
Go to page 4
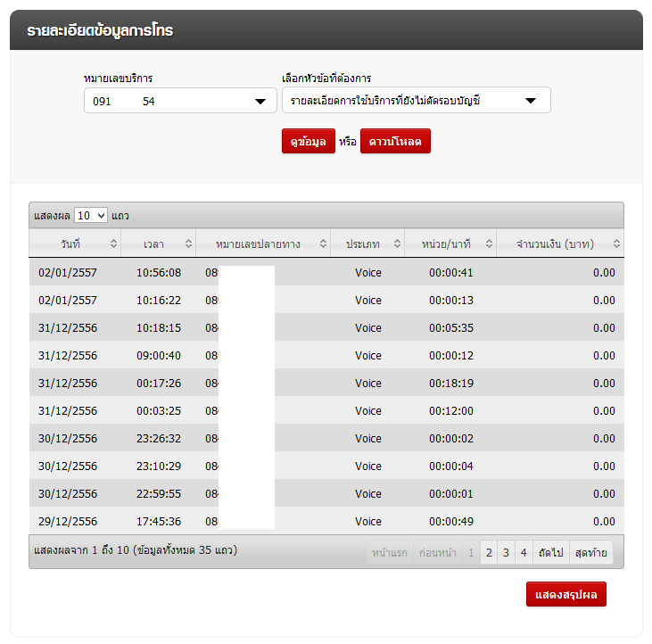(x=524, y=552)
